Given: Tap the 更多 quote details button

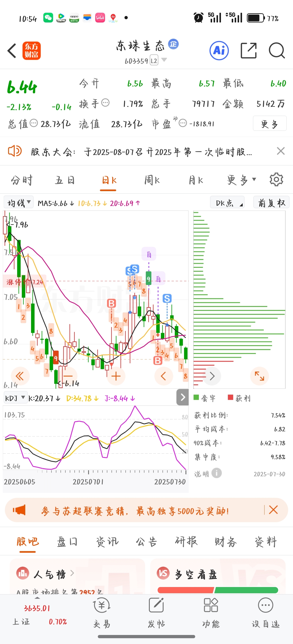Looking at the screenshot, I should (270, 123).
